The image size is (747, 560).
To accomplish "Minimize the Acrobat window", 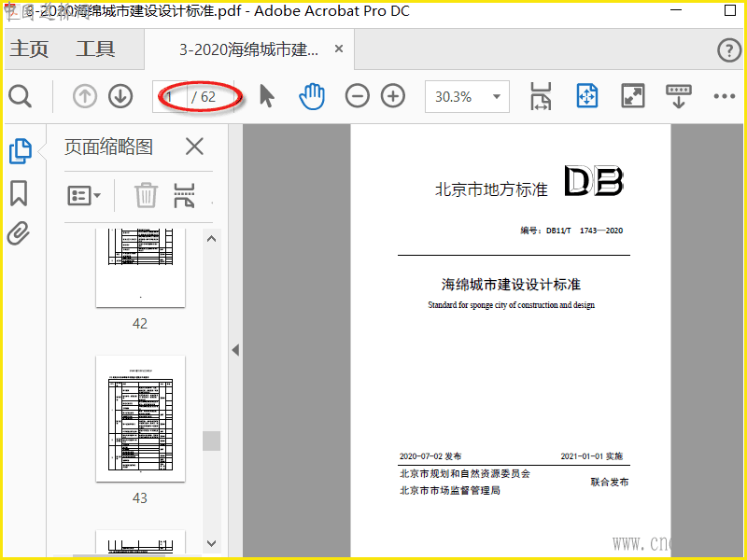I will [676, 10].
